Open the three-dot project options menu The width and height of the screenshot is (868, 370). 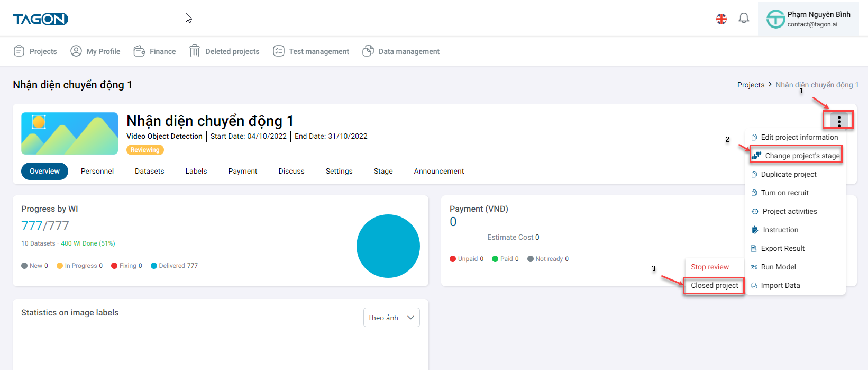pos(839,121)
